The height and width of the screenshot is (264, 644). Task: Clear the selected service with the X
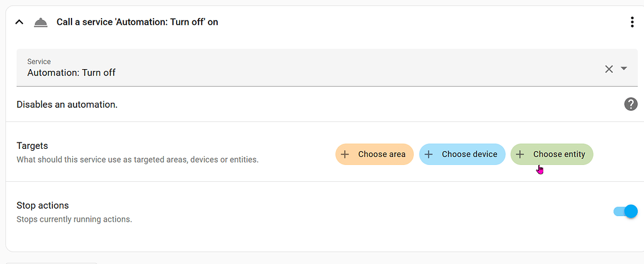click(x=609, y=69)
